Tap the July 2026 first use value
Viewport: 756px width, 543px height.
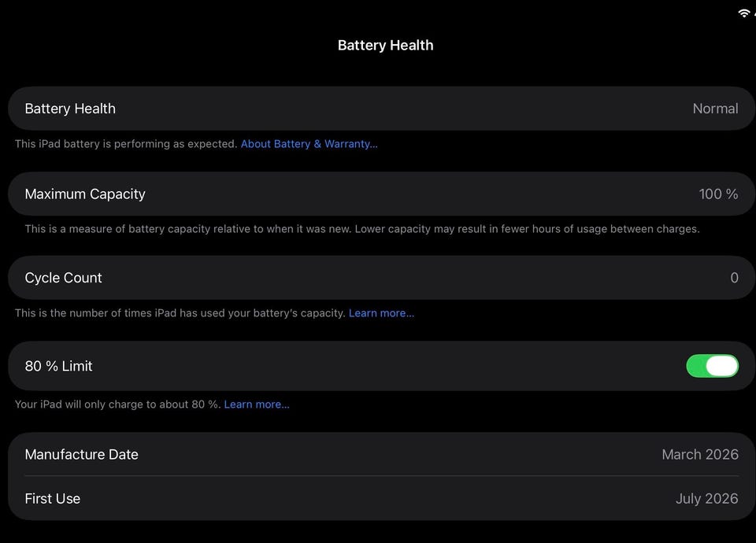[707, 498]
